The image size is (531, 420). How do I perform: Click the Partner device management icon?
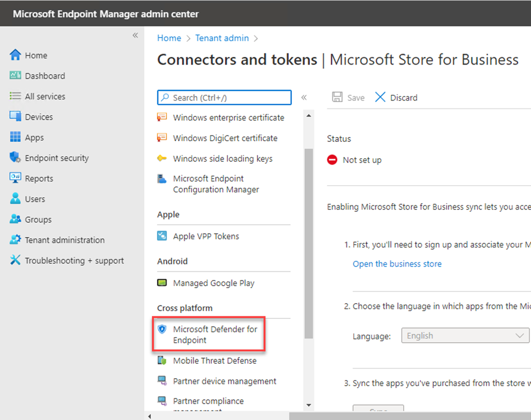pyautogui.click(x=162, y=381)
